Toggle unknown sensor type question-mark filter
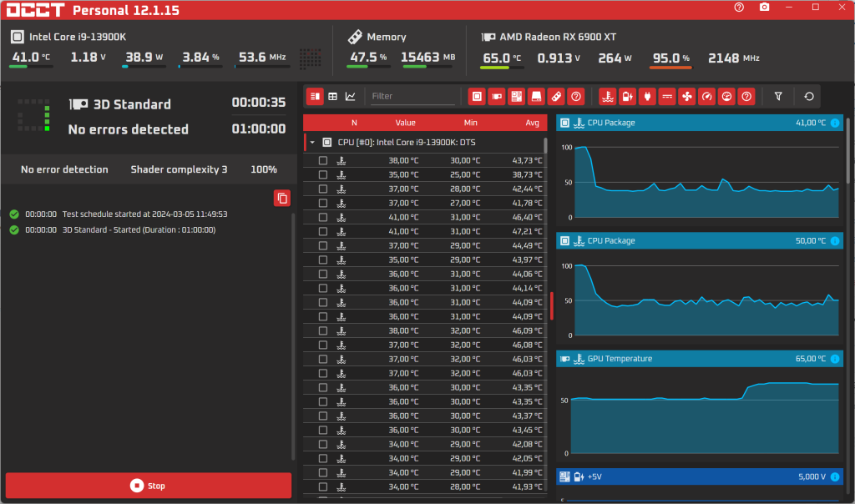Image resolution: width=855 pixels, height=504 pixels. click(x=746, y=97)
